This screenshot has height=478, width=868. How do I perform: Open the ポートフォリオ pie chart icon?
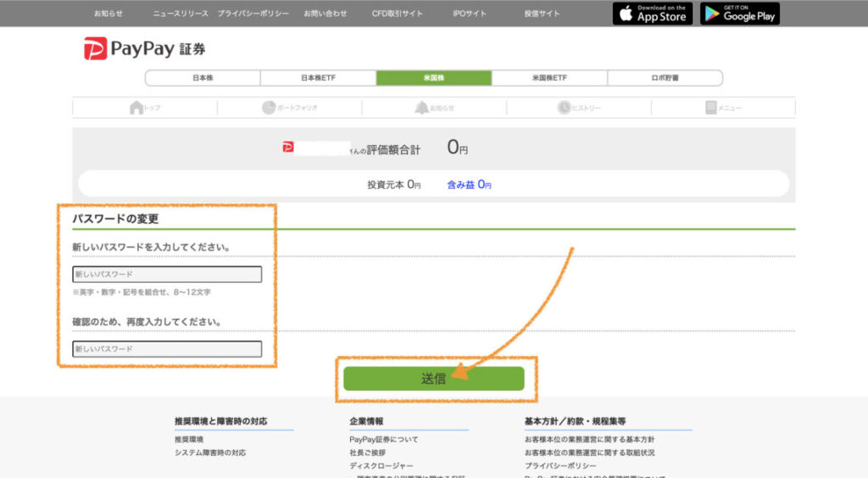click(x=269, y=108)
